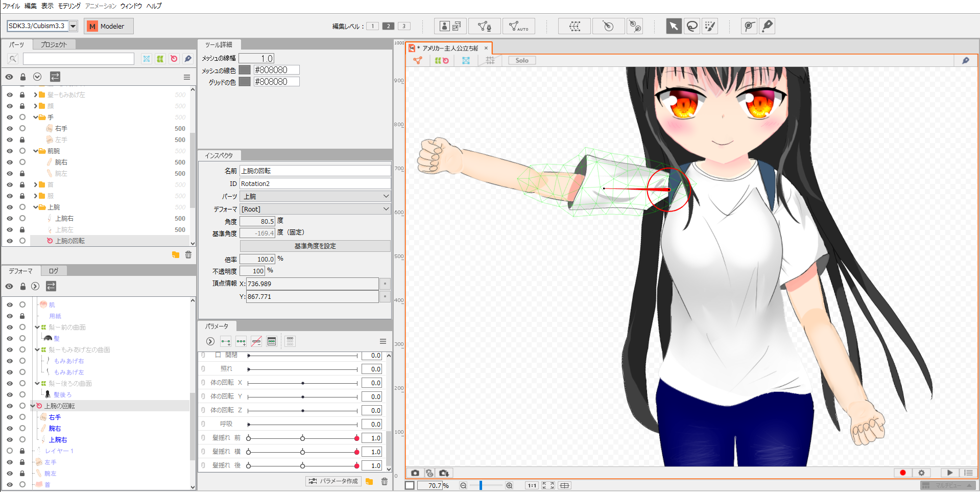Reset zoom with 1:1 button
Screen dimensions: 980x492
[x=532, y=485]
